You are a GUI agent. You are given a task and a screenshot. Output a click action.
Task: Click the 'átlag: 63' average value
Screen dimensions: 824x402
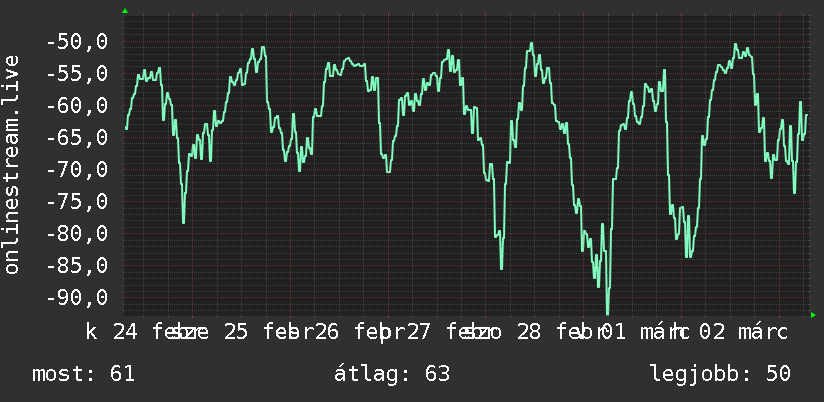coord(392,374)
